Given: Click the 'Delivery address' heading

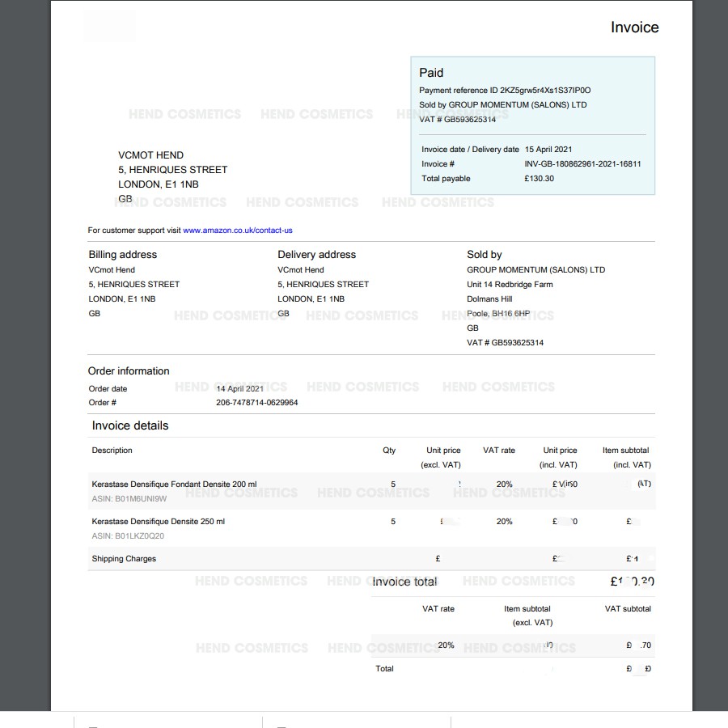Looking at the screenshot, I should [316, 255].
